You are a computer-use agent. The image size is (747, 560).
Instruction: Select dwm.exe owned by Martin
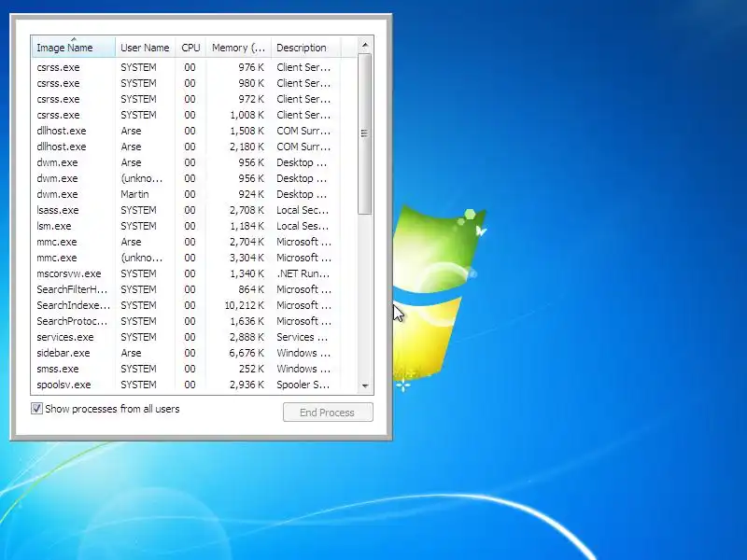194,194
